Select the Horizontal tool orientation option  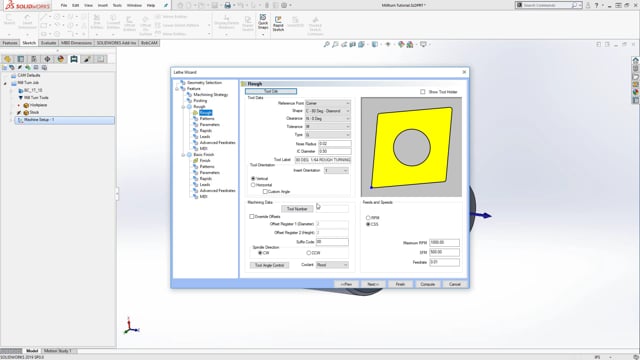tap(253, 185)
